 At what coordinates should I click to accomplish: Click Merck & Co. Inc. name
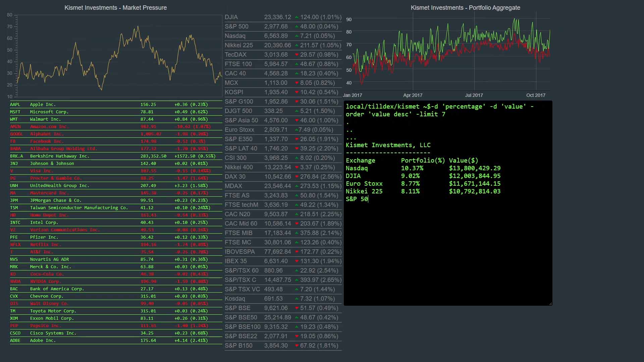click(x=51, y=267)
